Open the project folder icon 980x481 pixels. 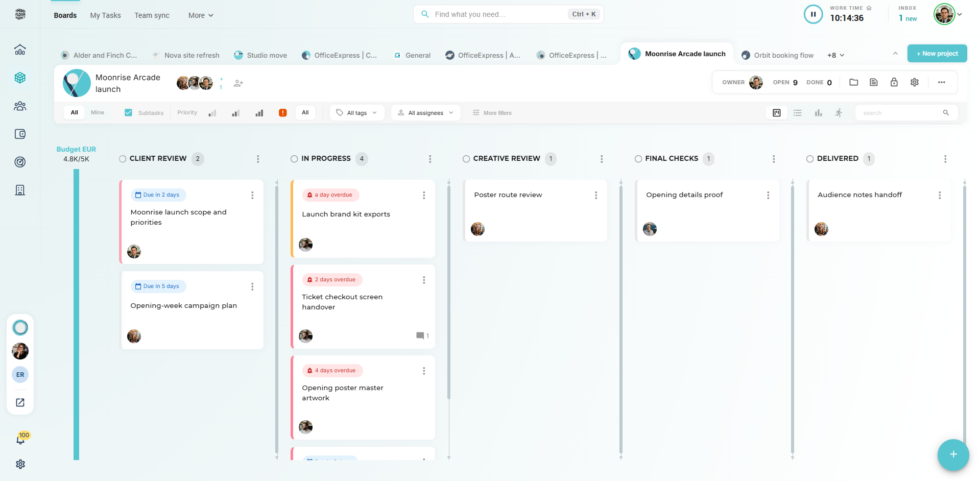click(x=853, y=82)
